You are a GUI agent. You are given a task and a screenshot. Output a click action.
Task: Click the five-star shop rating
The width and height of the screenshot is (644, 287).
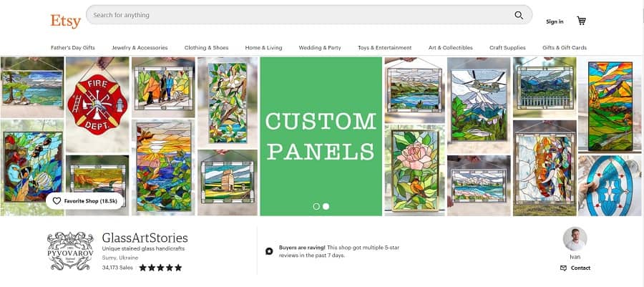(160, 268)
